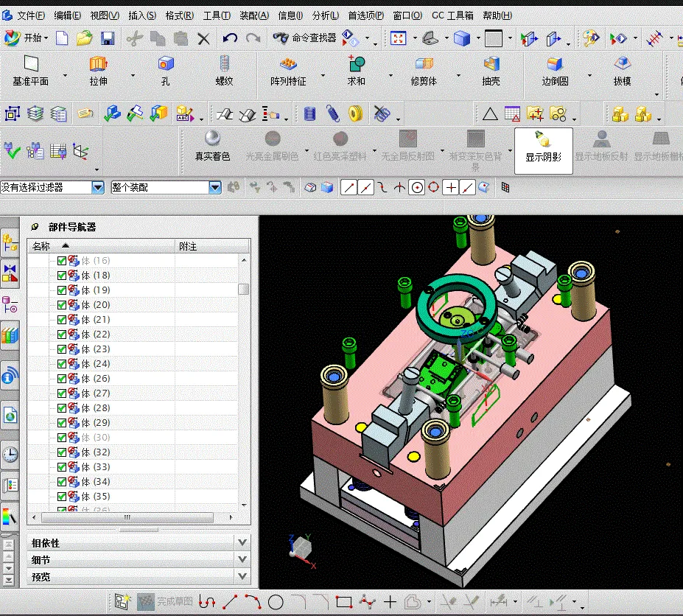Open the Analysis (分析) menu
Screen dimensions: 683x616
pos(326,15)
